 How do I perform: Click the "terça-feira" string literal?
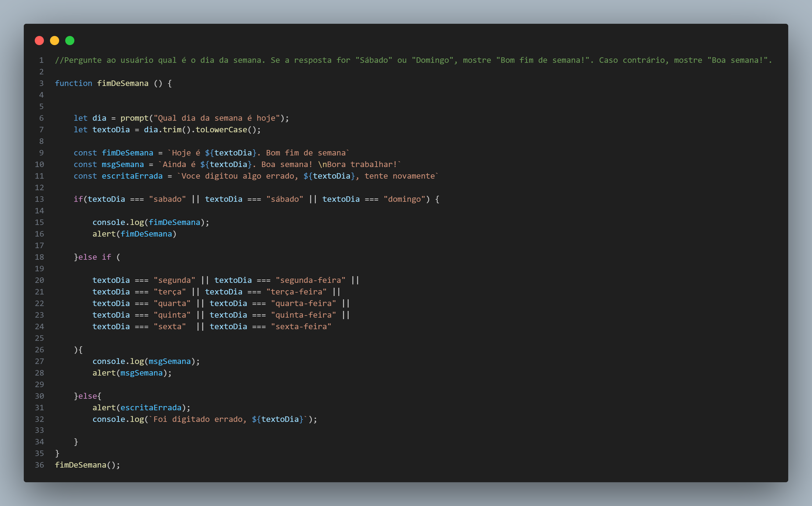coord(297,292)
